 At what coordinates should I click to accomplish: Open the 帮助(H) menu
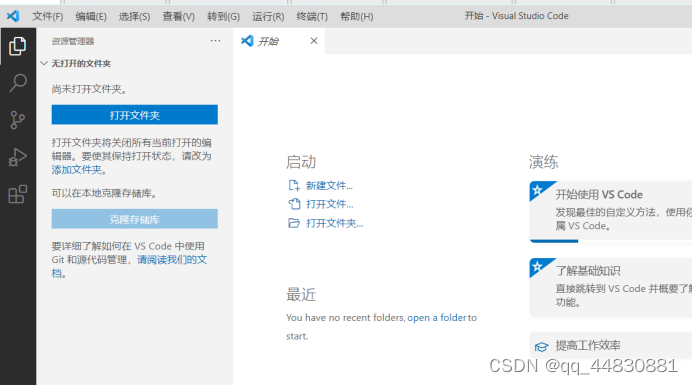pyautogui.click(x=357, y=17)
